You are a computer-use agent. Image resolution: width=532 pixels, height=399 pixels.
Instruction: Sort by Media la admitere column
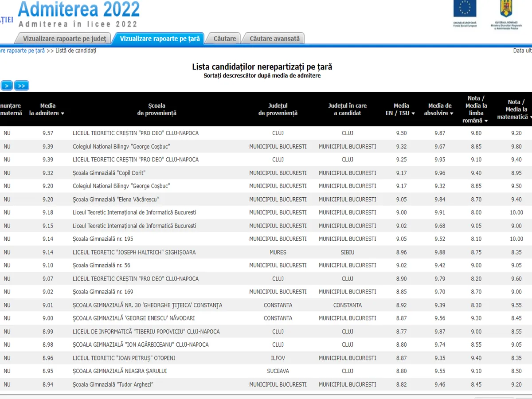tap(47, 110)
